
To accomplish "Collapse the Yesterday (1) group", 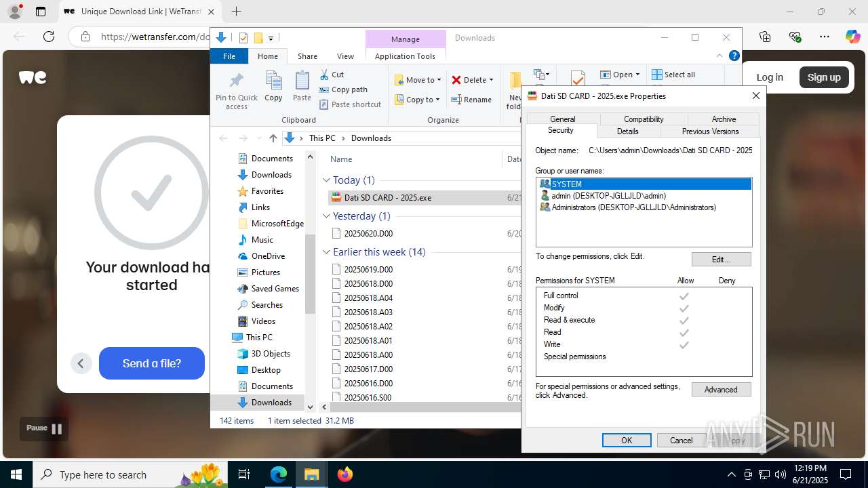I will (x=326, y=216).
